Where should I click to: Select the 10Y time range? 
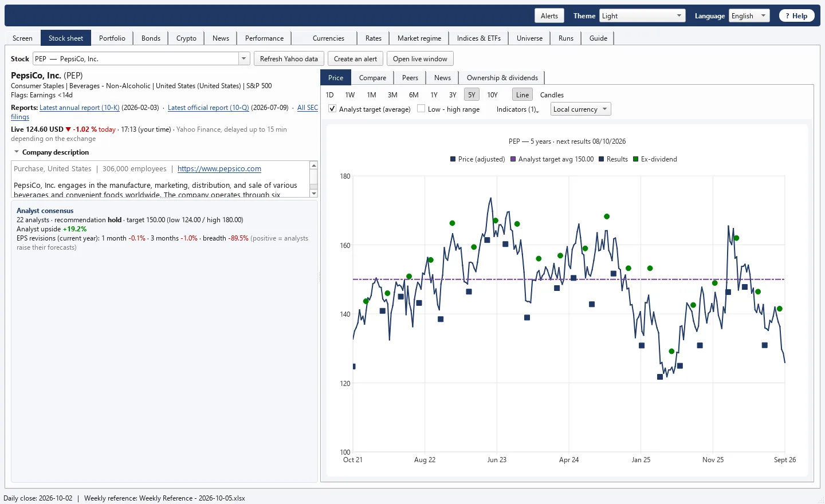pyautogui.click(x=492, y=94)
